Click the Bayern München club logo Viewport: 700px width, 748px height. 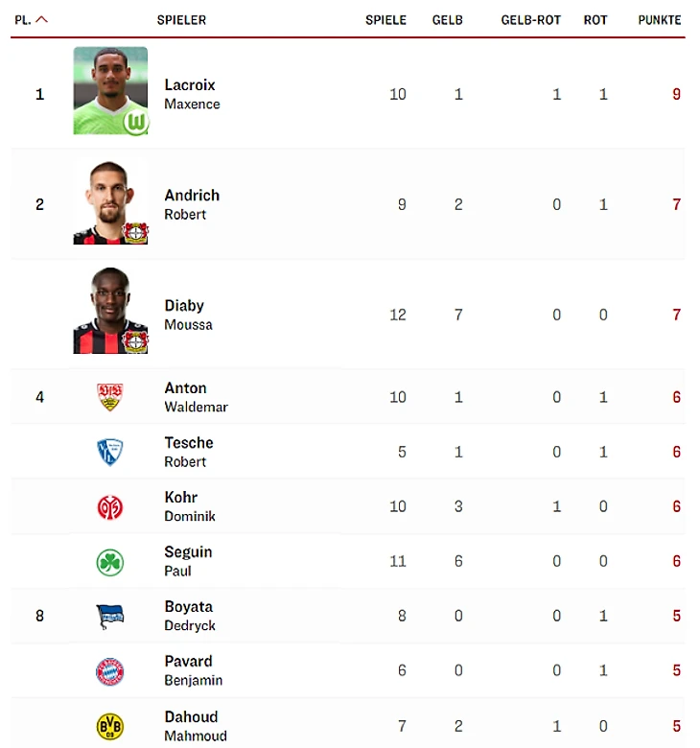(x=110, y=671)
